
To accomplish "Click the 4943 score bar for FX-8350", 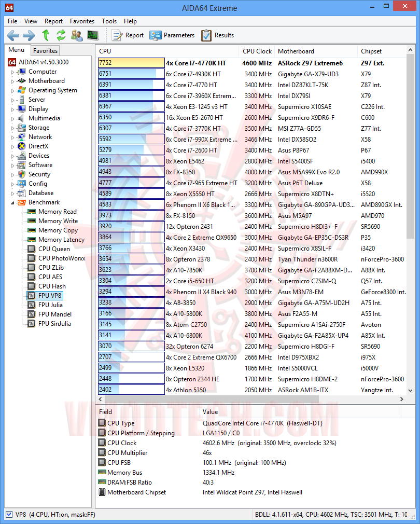I will [131, 172].
